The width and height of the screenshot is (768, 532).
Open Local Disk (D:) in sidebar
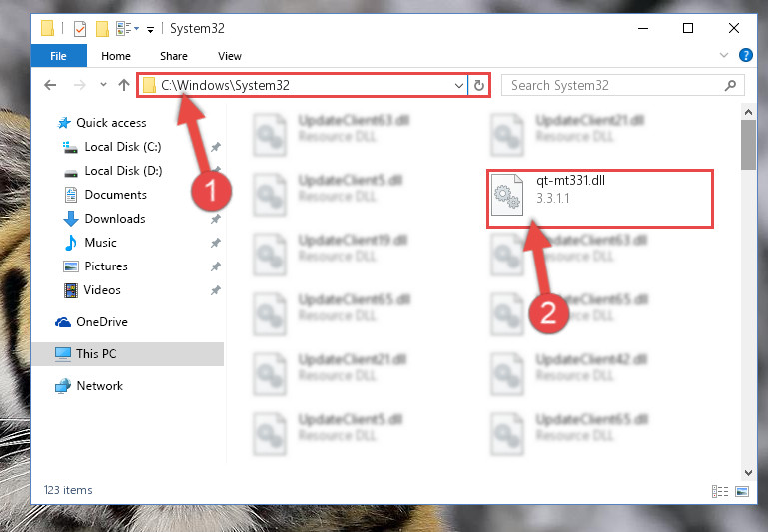(x=123, y=171)
